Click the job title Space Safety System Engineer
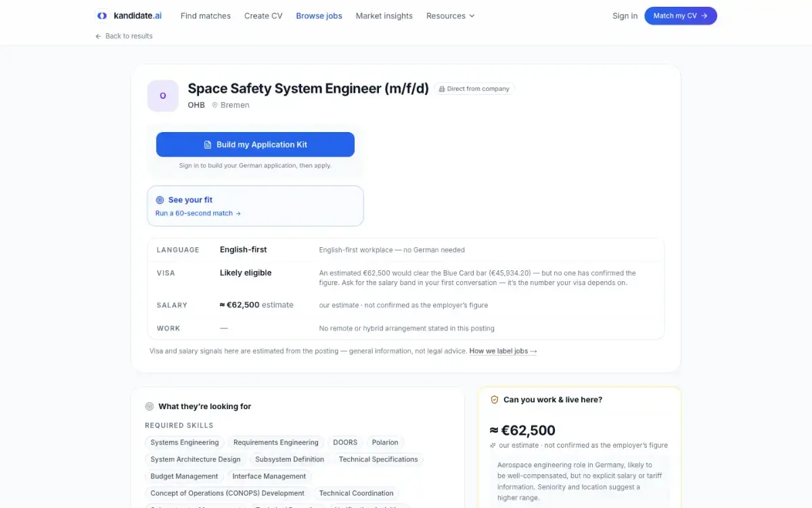 pos(308,88)
